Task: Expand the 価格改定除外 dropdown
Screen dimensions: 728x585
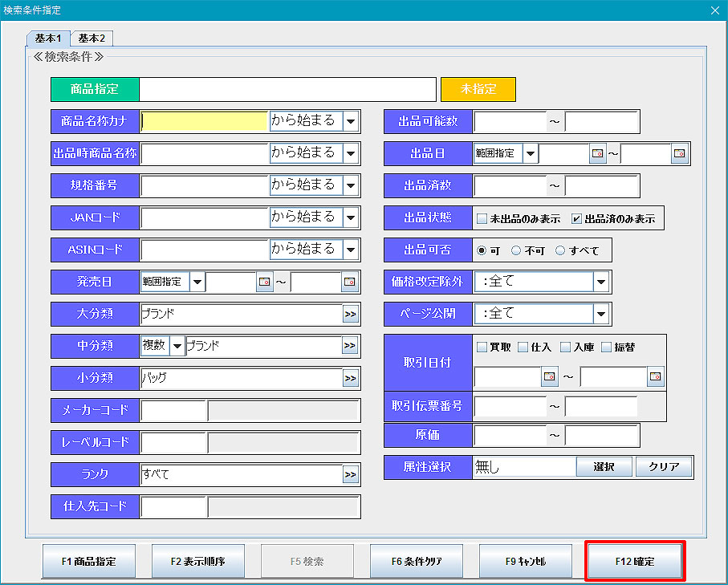Action: click(601, 282)
